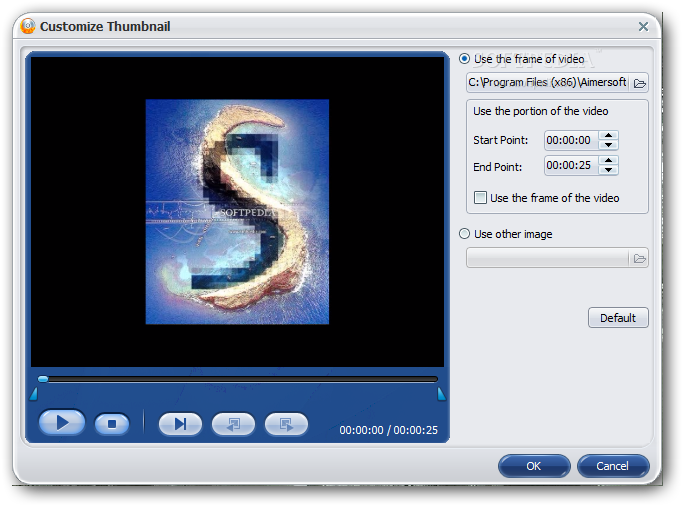Step to the next frame
This screenshot has width=683, height=506.
180,424
